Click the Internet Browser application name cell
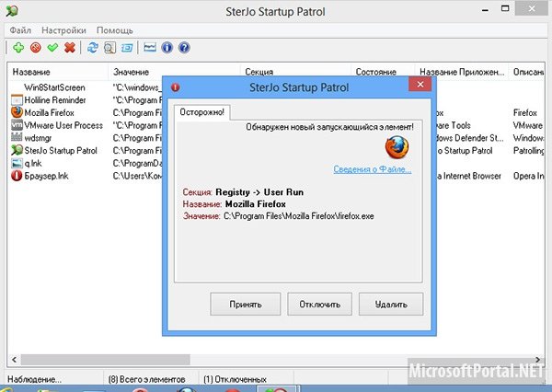The height and width of the screenshot is (392, 552). pos(469,176)
